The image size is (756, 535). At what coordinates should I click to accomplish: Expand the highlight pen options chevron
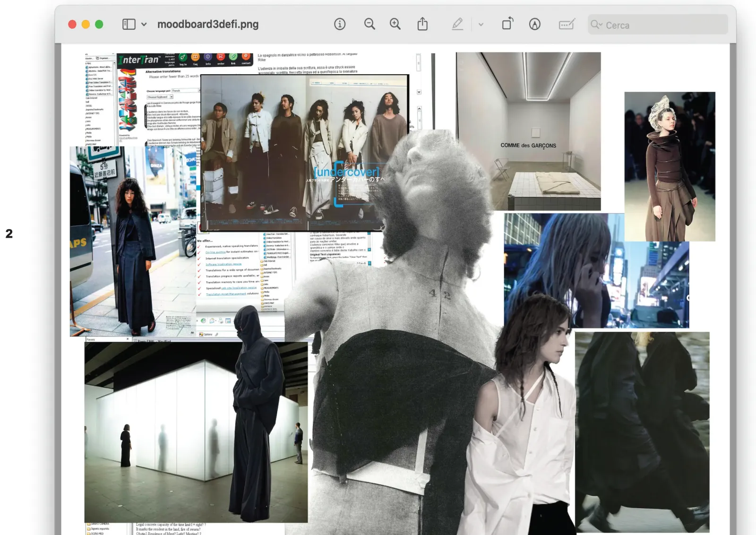tap(481, 25)
